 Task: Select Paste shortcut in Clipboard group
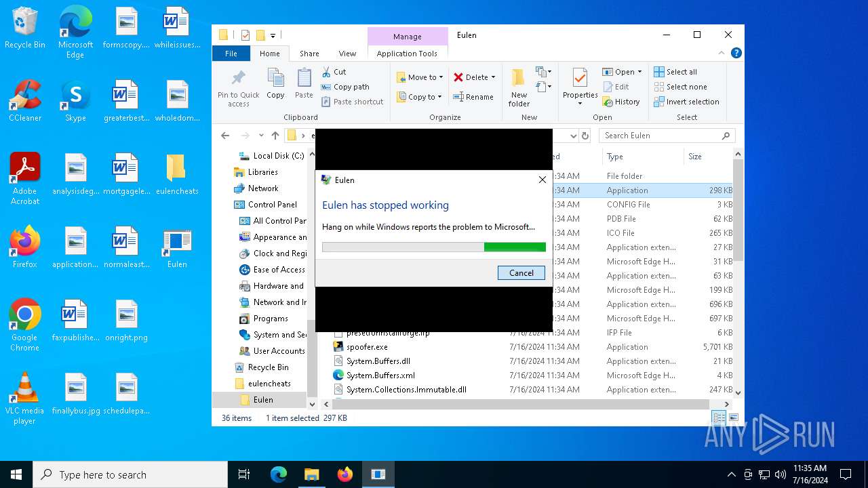(353, 102)
